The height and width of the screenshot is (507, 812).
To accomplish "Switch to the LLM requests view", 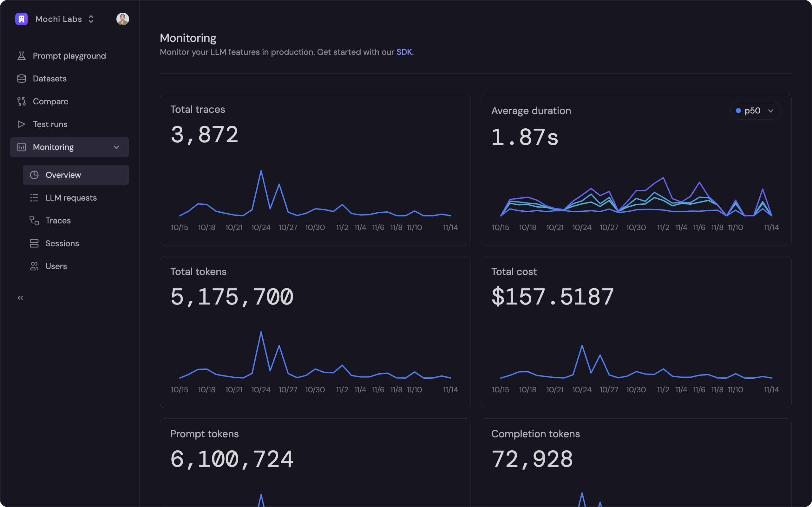I will pos(71,197).
